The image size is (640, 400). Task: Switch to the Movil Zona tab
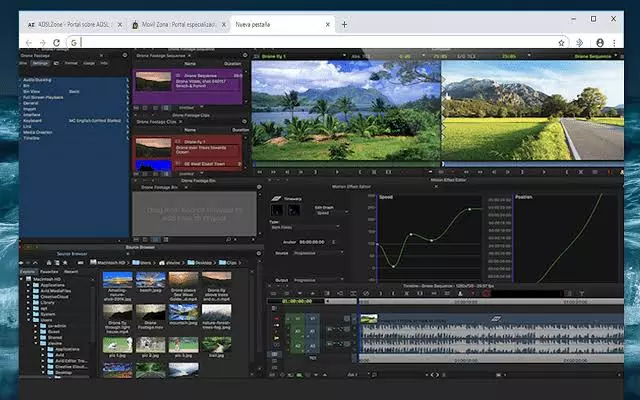[x=175, y=23]
